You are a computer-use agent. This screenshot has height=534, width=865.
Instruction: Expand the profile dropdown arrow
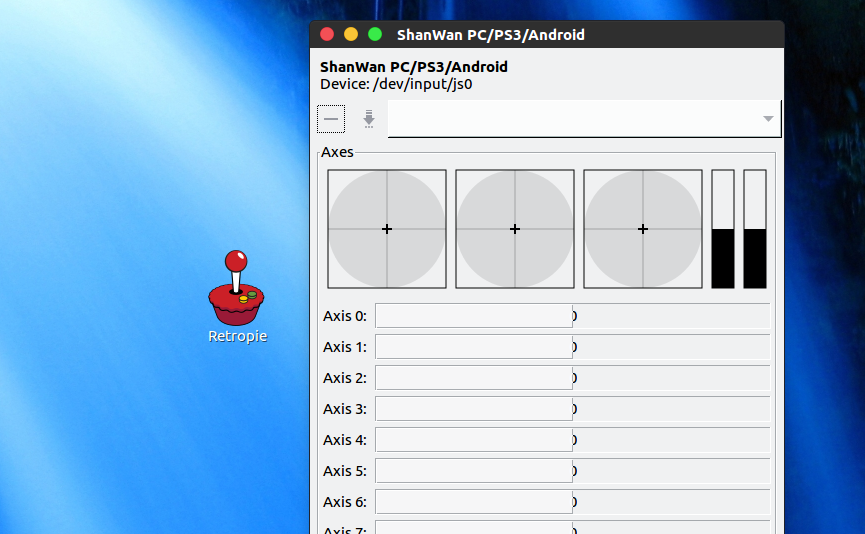pyautogui.click(x=767, y=119)
